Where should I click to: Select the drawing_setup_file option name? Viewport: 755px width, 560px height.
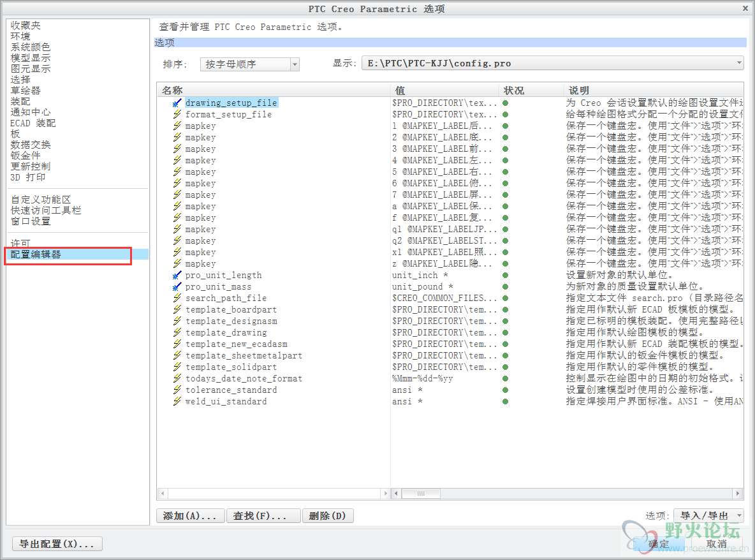point(231,103)
